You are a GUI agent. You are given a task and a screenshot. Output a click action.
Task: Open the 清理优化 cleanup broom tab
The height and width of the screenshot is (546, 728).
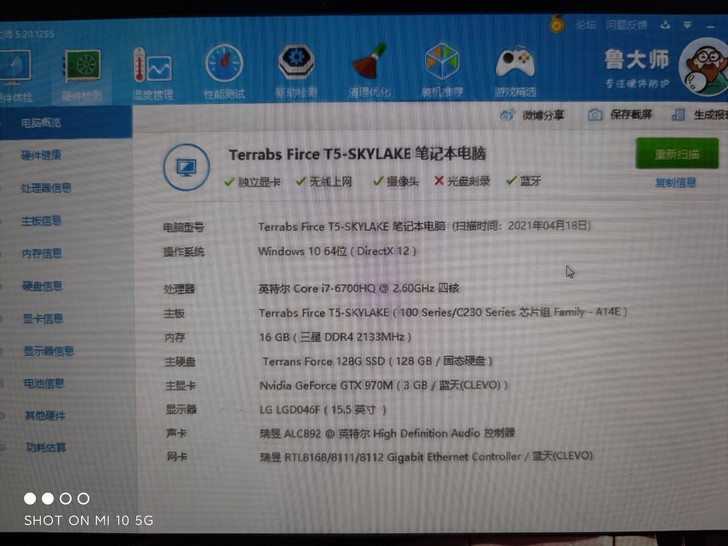(369, 71)
